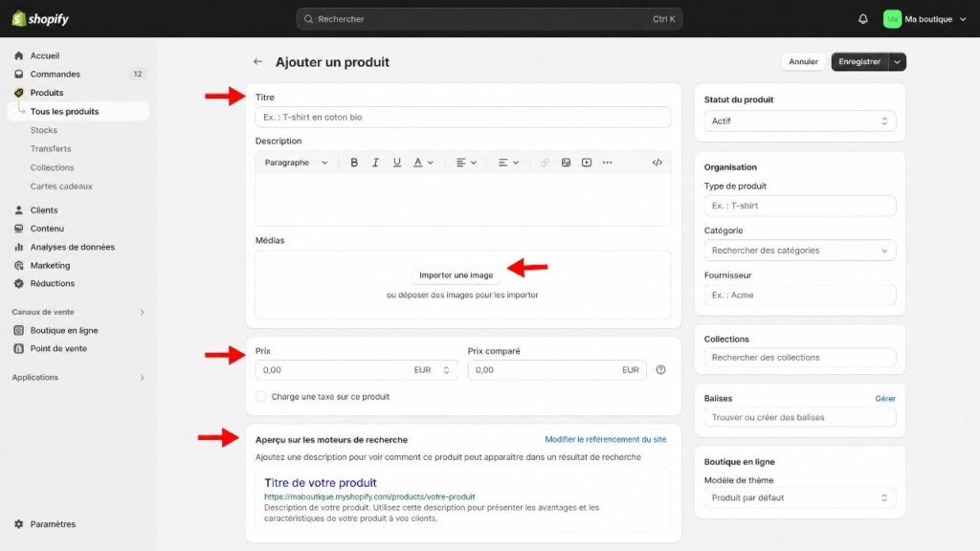Toggle italic formatting in description
Screen dimensions: 980x551
(x=375, y=163)
